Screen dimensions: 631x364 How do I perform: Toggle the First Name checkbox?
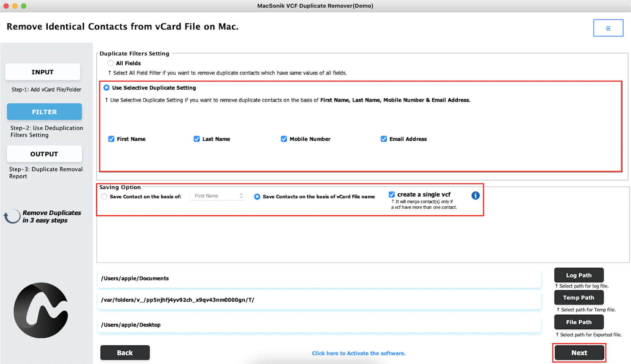(x=111, y=139)
